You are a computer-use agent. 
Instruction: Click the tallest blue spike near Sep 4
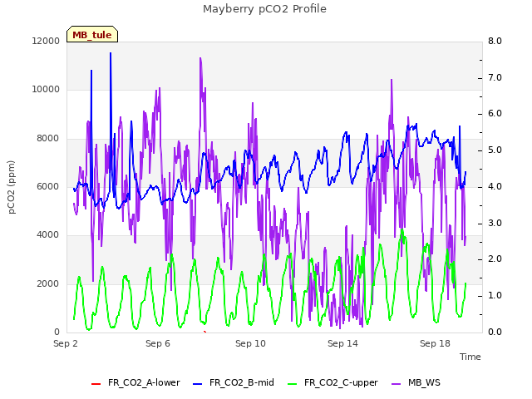click(x=111, y=53)
